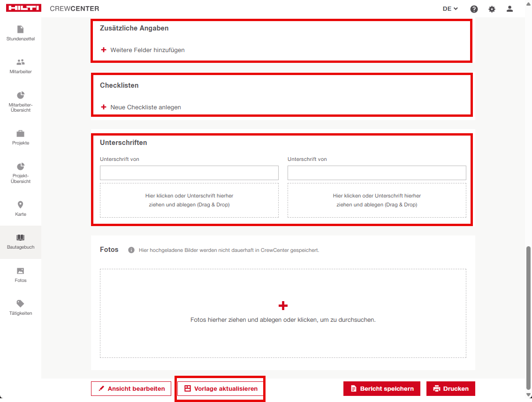Click the left Unterschrift von input field
The height and width of the screenshot is (402, 532).
pyautogui.click(x=189, y=173)
